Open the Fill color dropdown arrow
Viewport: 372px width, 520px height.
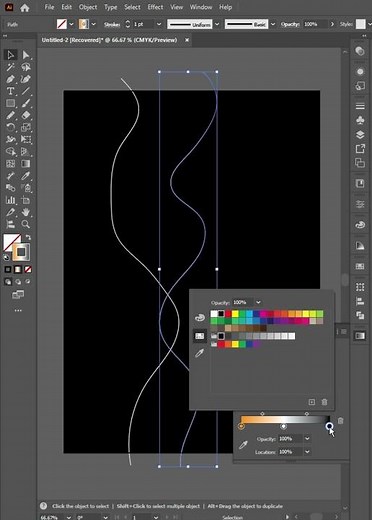[71, 24]
